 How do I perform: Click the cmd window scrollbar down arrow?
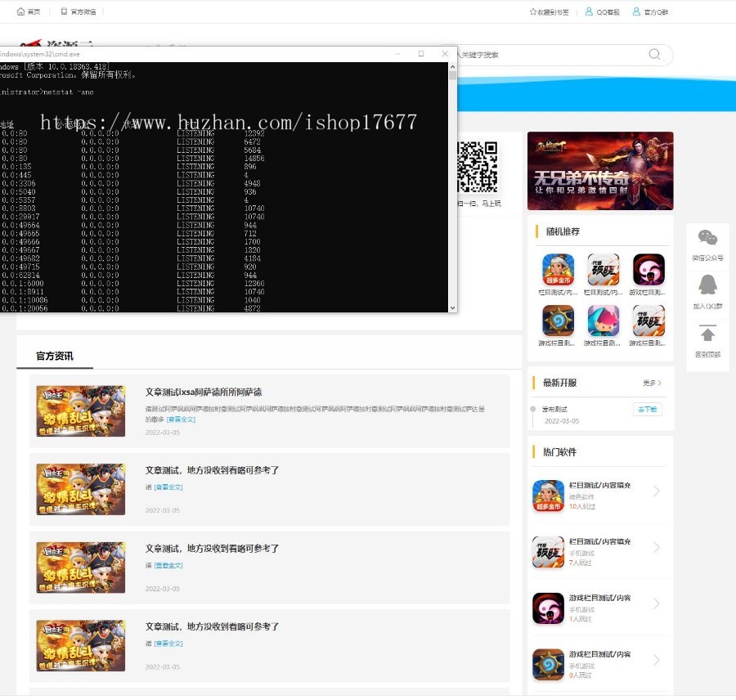(x=452, y=308)
